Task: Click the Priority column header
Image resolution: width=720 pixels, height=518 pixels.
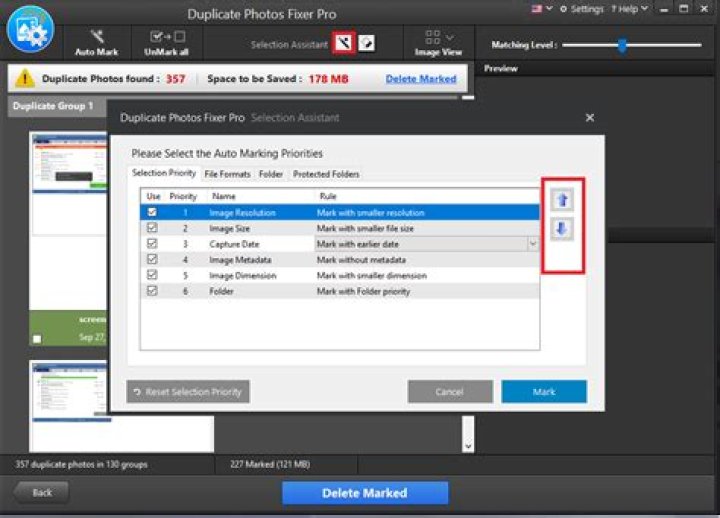Action: point(183,196)
